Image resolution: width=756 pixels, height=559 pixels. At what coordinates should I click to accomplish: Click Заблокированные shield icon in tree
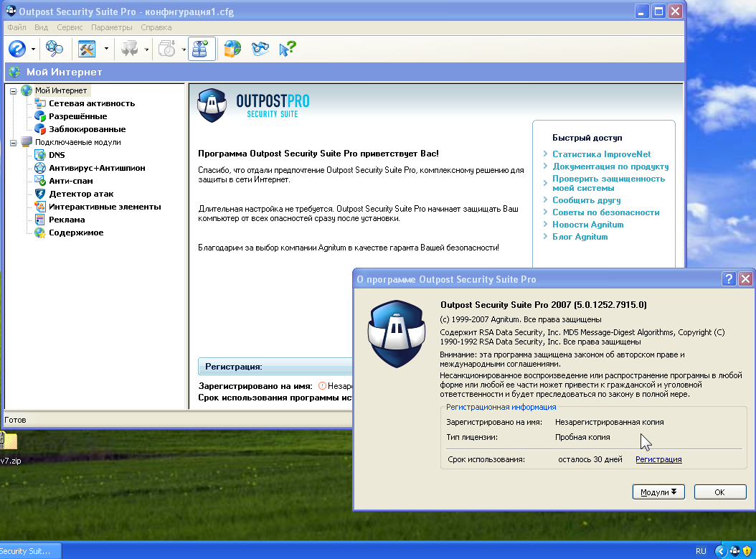tap(40, 129)
